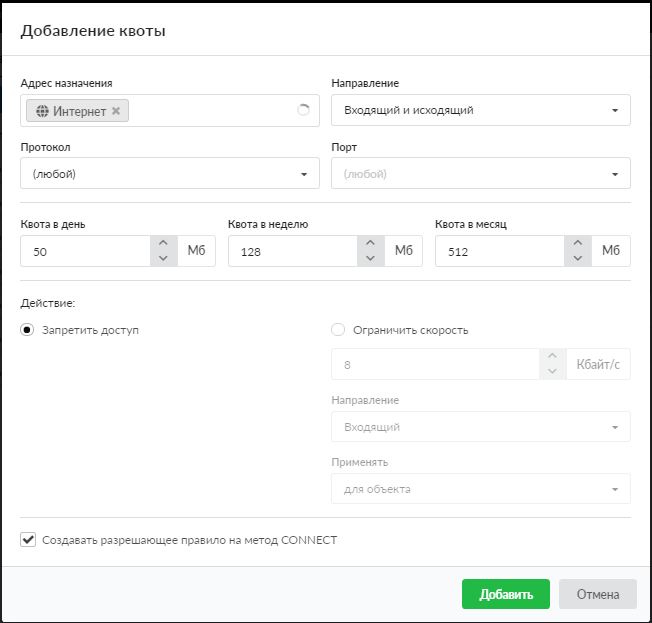This screenshot has width=652, height=623.
Task: Open the Направление dropdown at the top
Action: point(480,110)
